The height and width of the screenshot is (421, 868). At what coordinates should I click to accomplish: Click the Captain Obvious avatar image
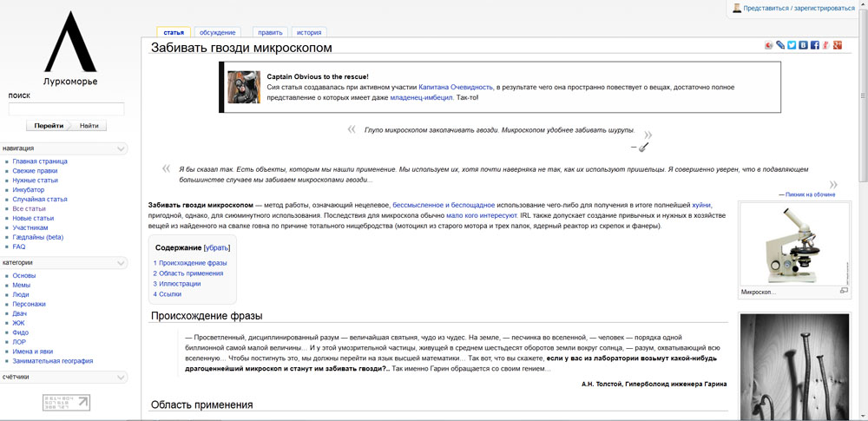click(244, 87)
